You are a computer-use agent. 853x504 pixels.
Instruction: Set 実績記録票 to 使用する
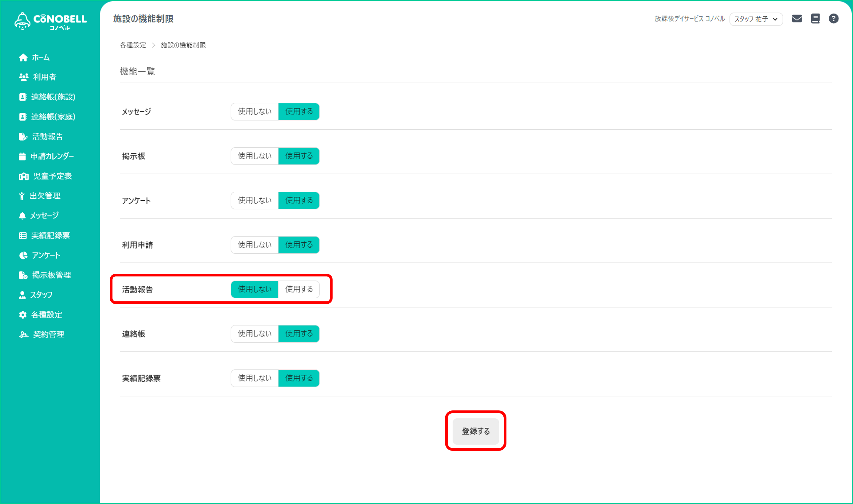click(x=299, y=378)
